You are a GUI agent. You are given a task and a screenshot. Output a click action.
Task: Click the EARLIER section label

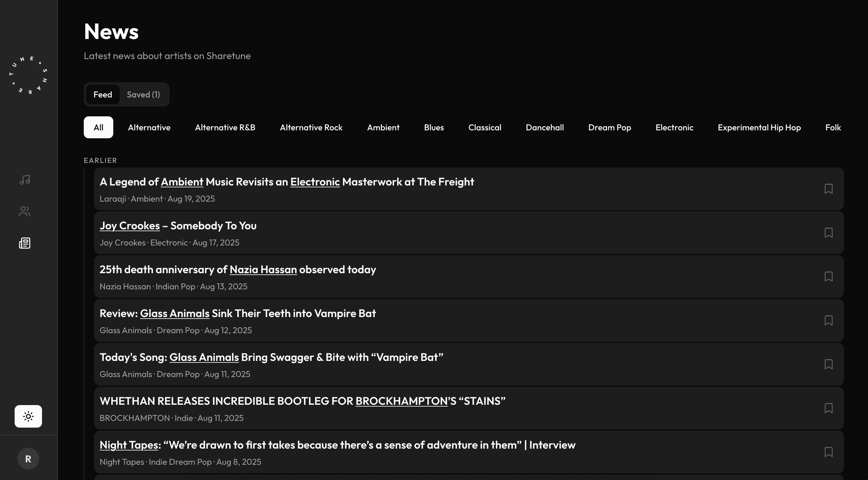click(101, 161)
